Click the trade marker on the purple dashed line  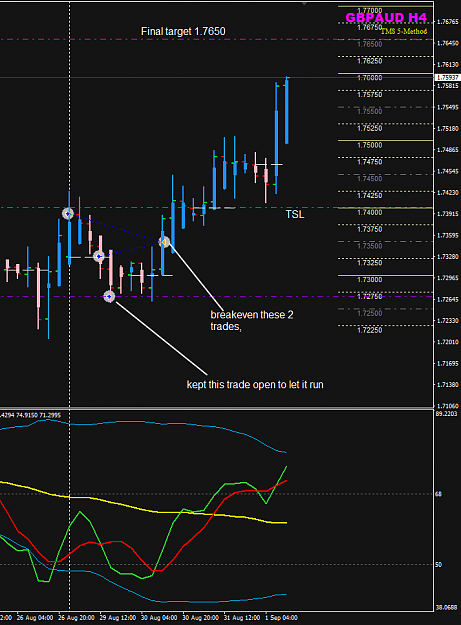pos(109,296)
